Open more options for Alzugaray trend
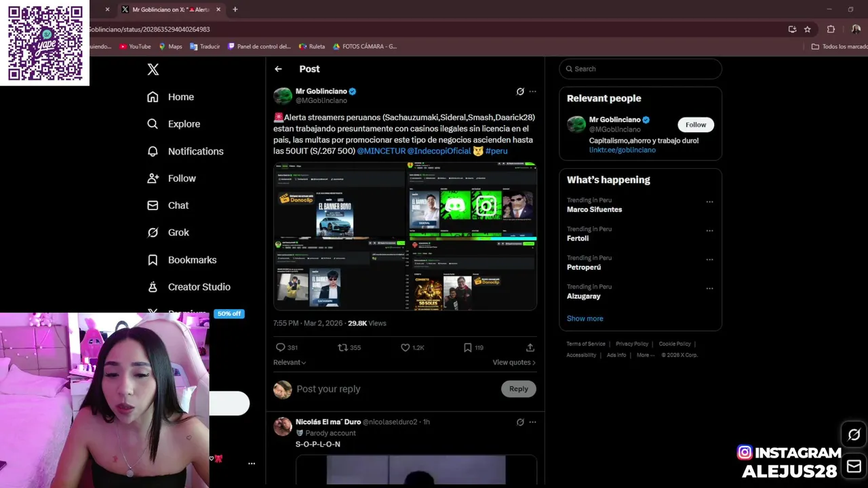This screenshot has height=488, width=868. pos(709,288)
